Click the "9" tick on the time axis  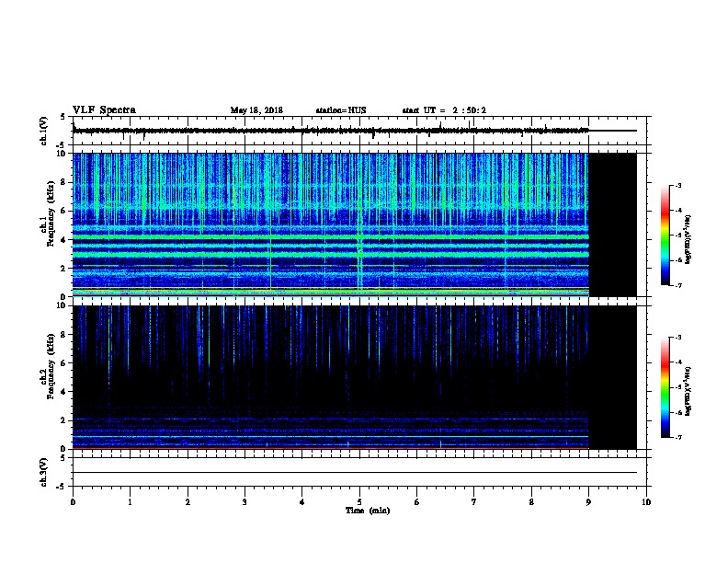coord(588,501)
